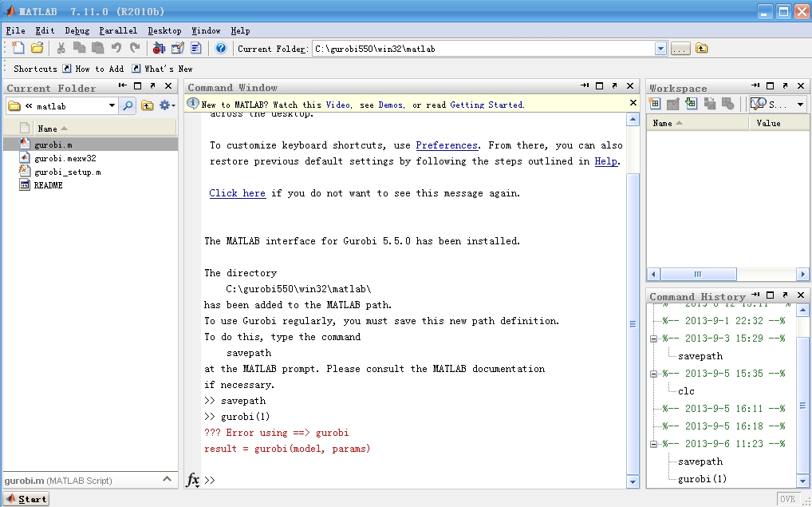
Task: Open the What's New shortcut
Action: coord(162,69)
